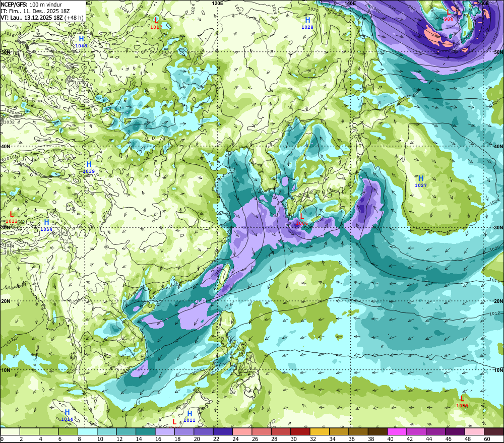Click the H marker labeled 1014
Viewport: 504px width, 443px height.
(67, 412)
